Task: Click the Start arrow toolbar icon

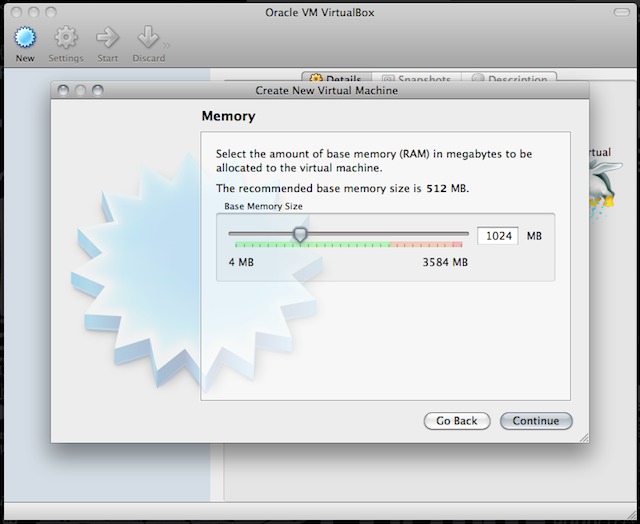Action: (x=107, y=44)
